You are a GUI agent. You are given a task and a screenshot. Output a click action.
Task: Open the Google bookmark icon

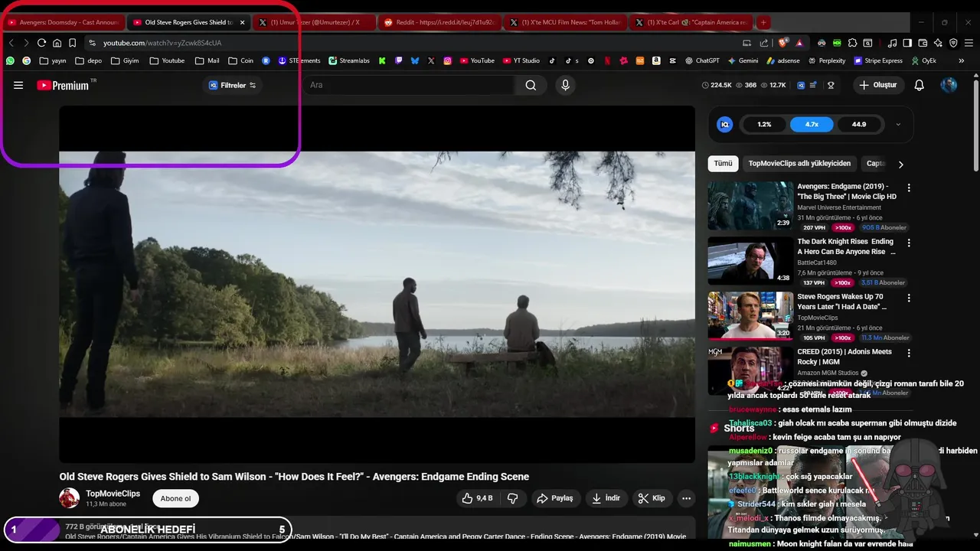pos(27,60)
